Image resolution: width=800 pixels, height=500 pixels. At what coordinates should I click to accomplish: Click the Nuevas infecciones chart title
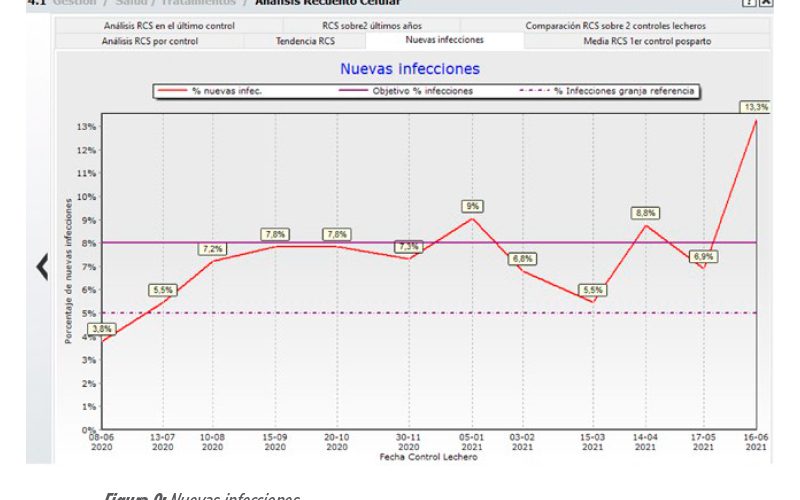coord(410,69)
